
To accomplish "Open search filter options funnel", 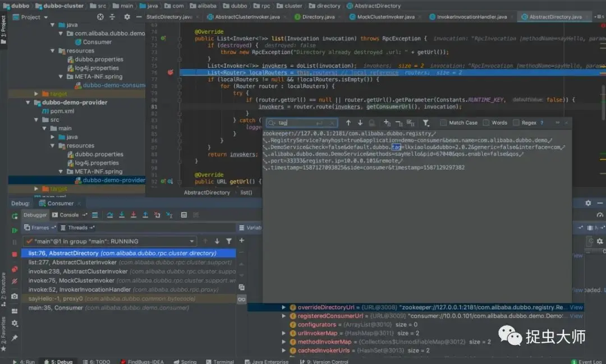I will (x=425, y=123).
